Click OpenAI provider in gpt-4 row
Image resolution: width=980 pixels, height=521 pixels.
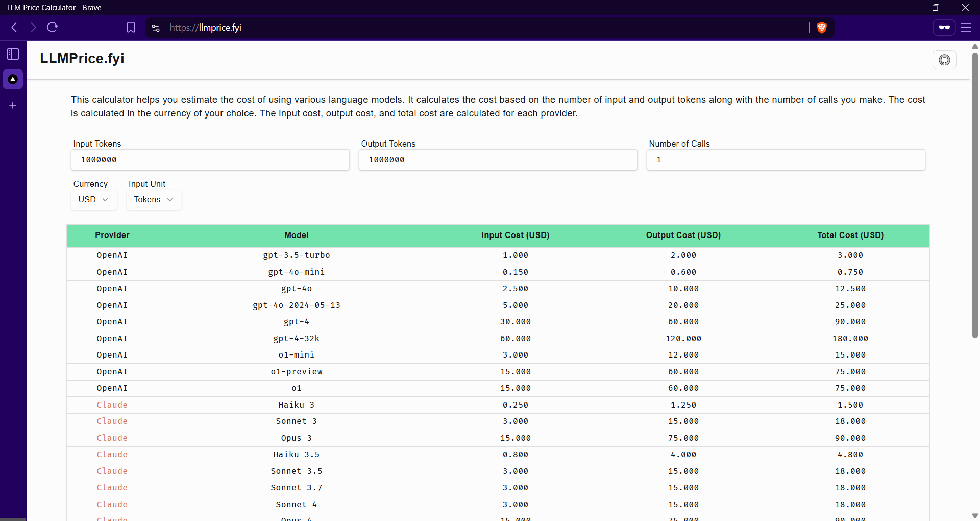point(112,322)
